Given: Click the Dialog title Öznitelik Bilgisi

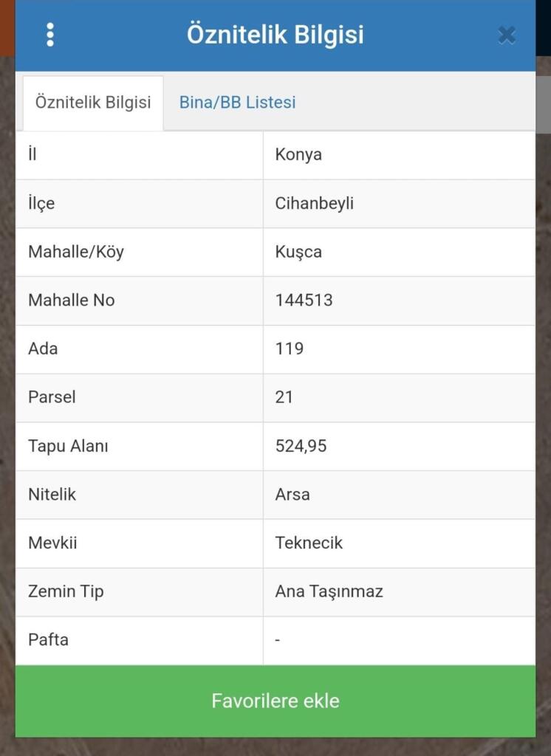Looking at the screenshot, I should point(275,35).
